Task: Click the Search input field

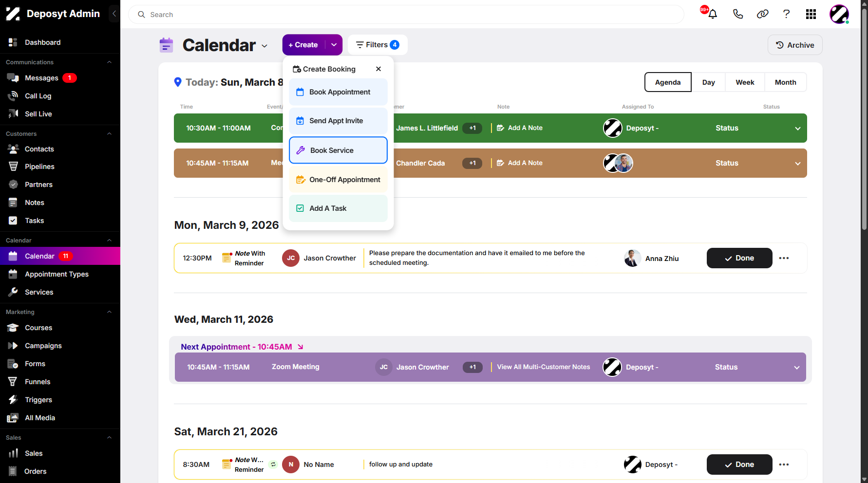Action: point(406,15)
